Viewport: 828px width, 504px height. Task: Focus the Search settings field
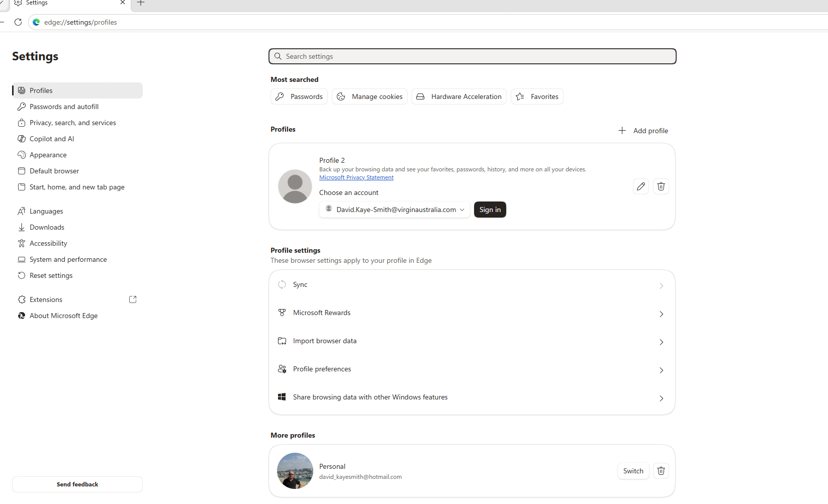(473, 56)
